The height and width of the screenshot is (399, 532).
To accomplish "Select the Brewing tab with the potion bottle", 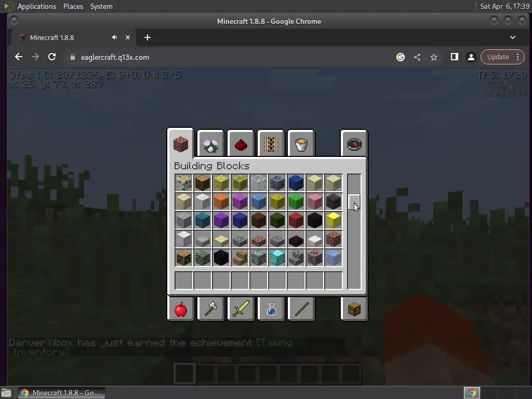I will [271, 309].
